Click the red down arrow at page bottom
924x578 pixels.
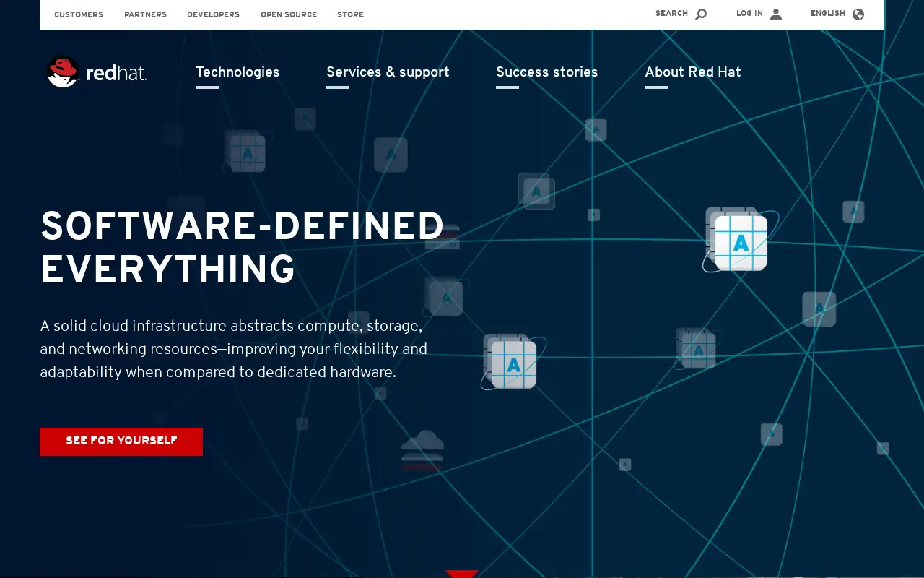click(462, 574)
